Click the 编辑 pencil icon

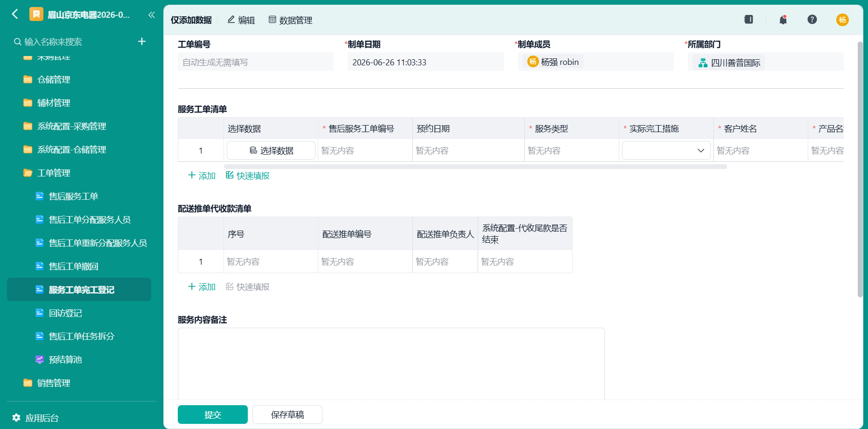[x=231, y=20]
